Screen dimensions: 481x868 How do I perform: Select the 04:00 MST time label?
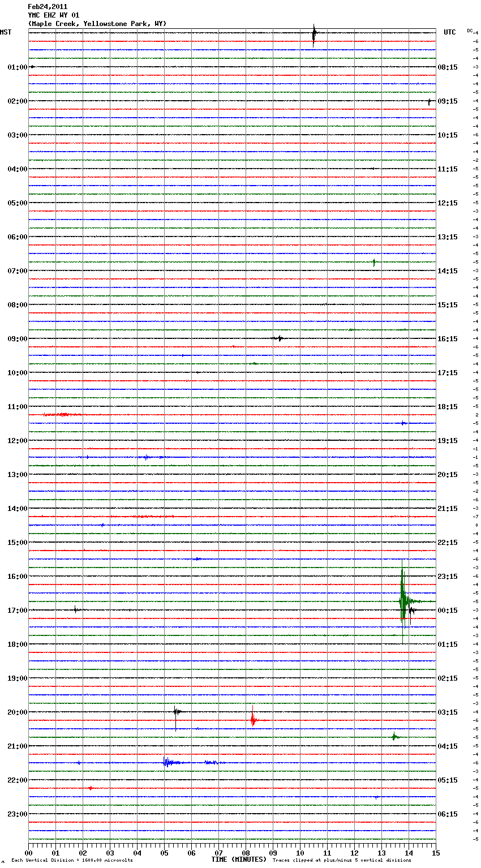coord(18,169)
